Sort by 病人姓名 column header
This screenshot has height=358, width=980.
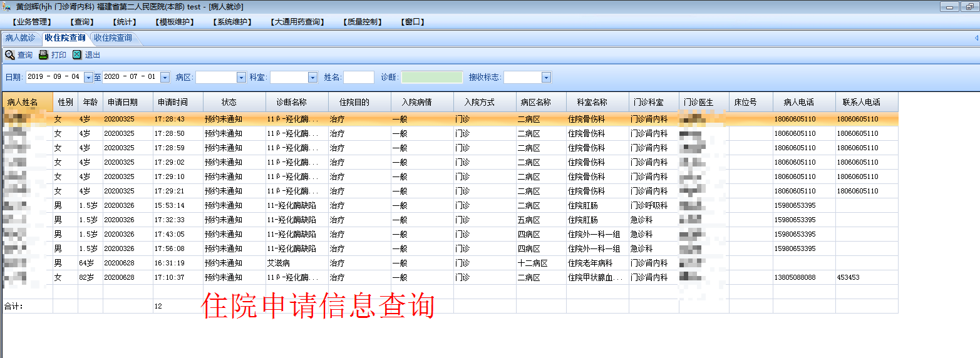click(x=28, y=102)
